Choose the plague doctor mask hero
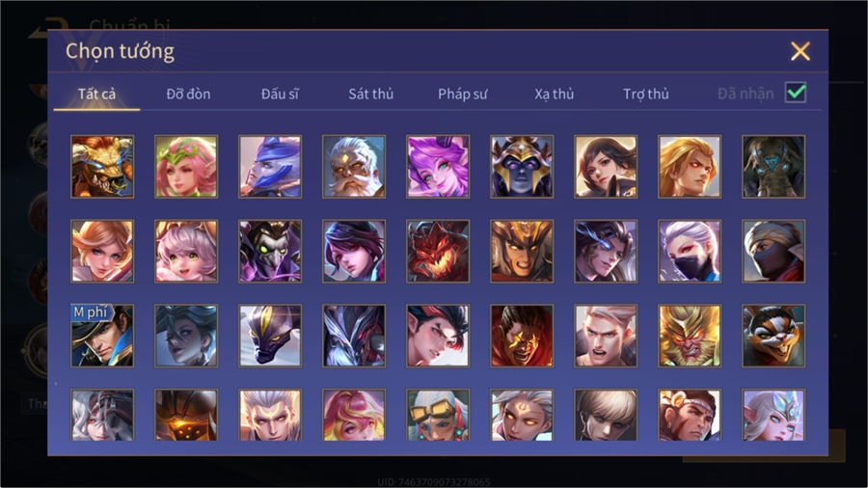Image resolution: width=868 pixels, height=488 pixels. pyautogui.click(x=270, y=251)
